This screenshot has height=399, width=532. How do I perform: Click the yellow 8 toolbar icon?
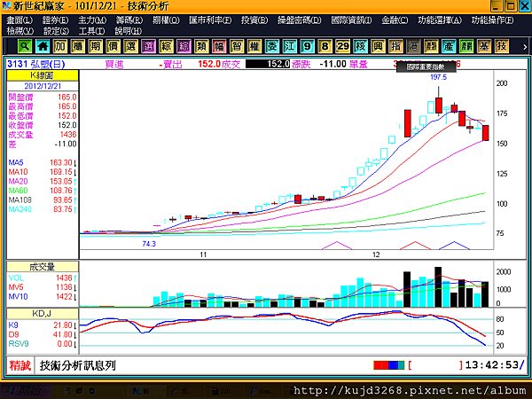(325, 46)
